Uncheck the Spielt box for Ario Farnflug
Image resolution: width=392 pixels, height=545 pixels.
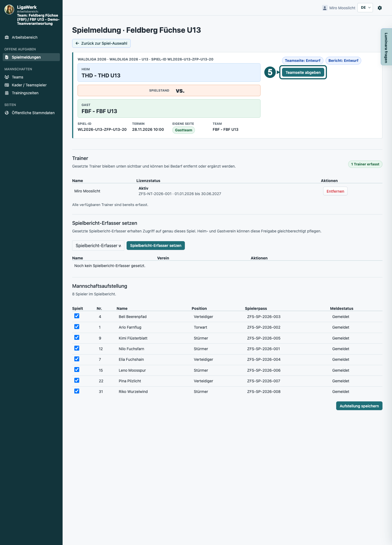(77, 326)
